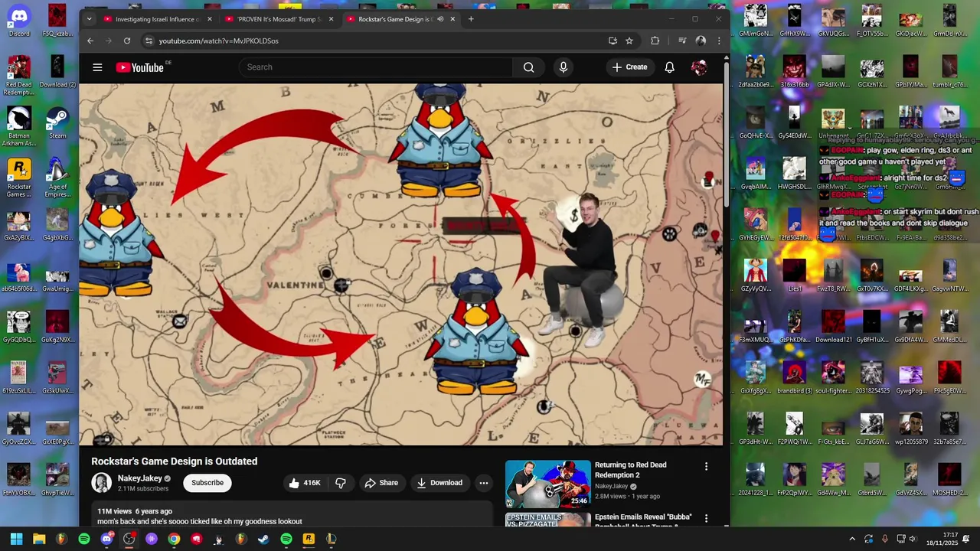Select Age of Empires desktop shortcut
980x551 pixels.
(x=57, y=178)
